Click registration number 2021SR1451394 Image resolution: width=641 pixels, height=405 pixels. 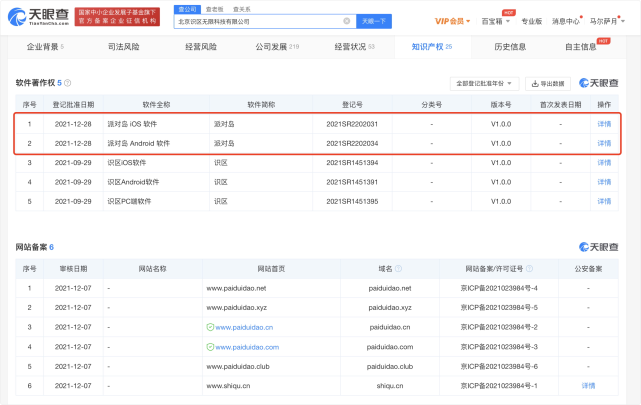click(352, 163)
